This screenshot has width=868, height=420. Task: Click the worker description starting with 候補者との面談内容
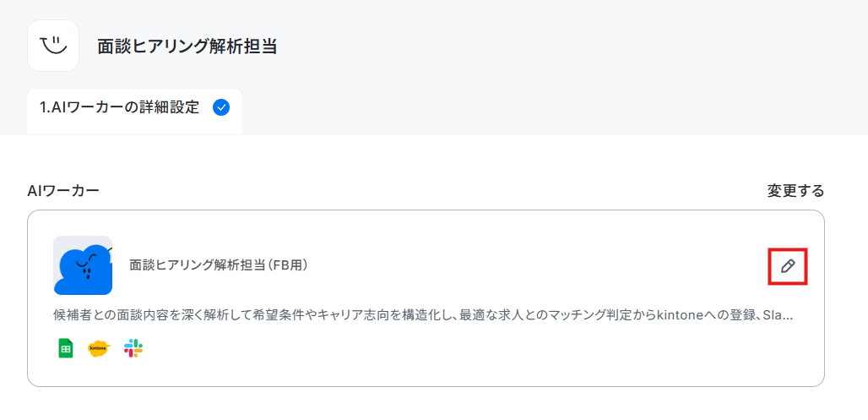pyautogui.click(x=423, y=316)
